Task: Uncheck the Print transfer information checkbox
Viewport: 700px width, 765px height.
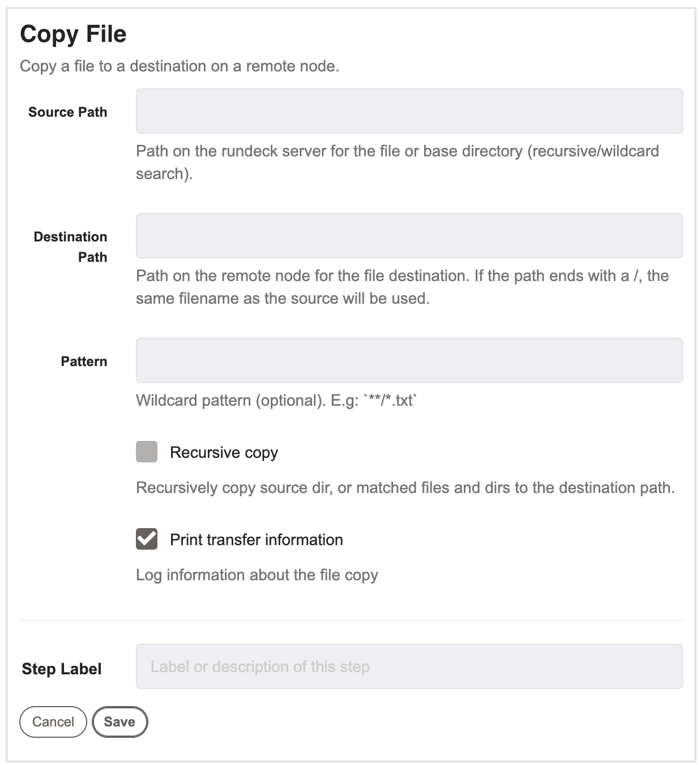Action: (x=147, y=539)
